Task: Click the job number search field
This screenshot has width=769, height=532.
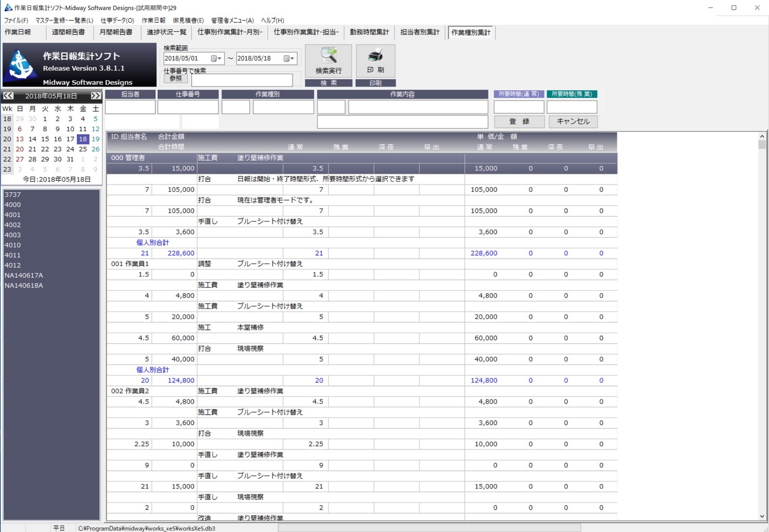Action: coord(242,80)
